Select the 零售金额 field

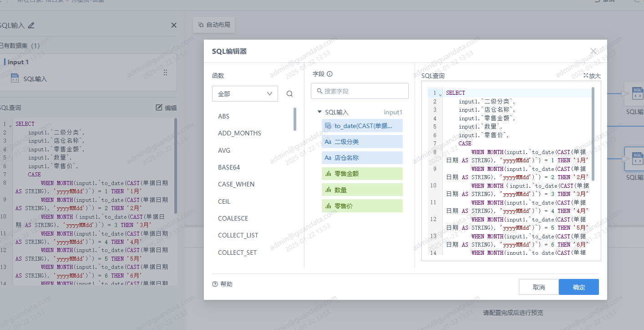362,174
